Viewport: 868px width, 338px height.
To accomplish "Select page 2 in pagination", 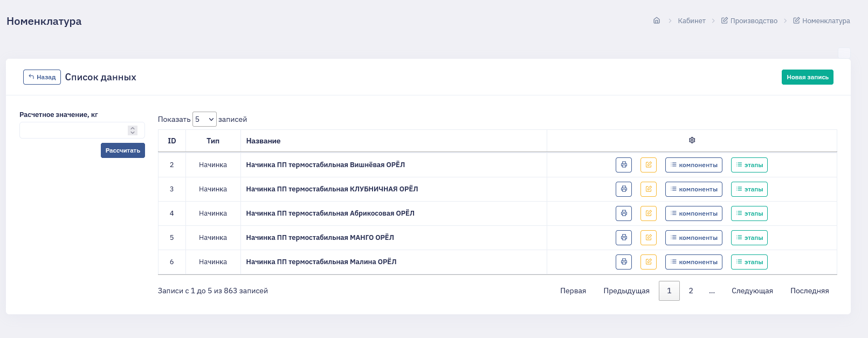I will [691, 291].
